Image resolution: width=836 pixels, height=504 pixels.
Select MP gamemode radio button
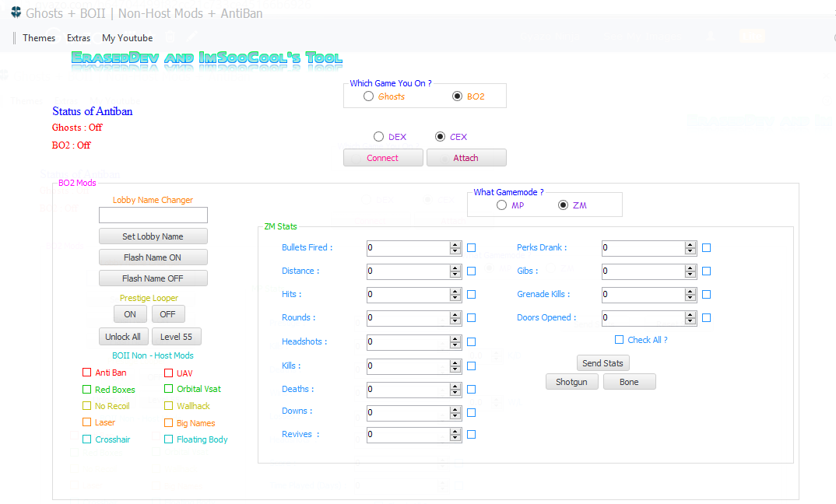[502, 205]
